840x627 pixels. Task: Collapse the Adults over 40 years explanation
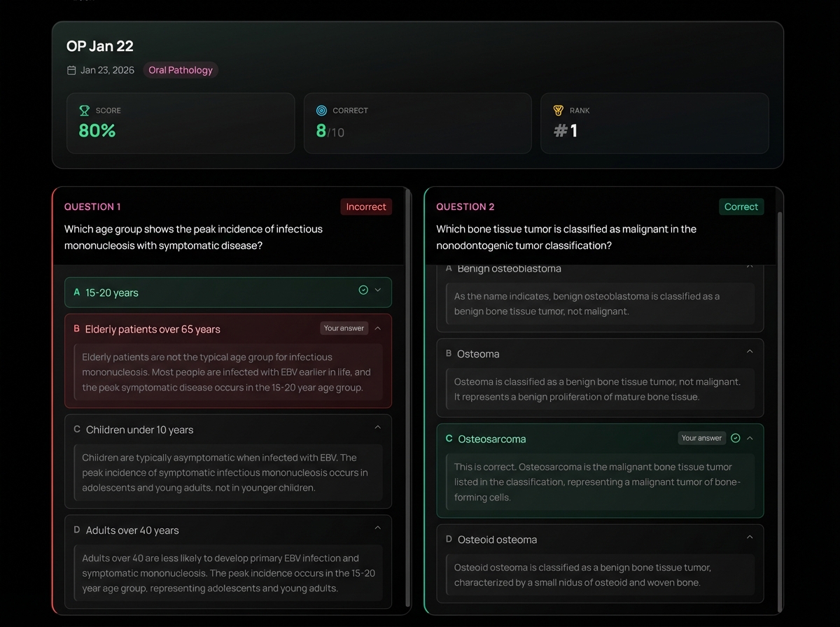pos(378,528)
